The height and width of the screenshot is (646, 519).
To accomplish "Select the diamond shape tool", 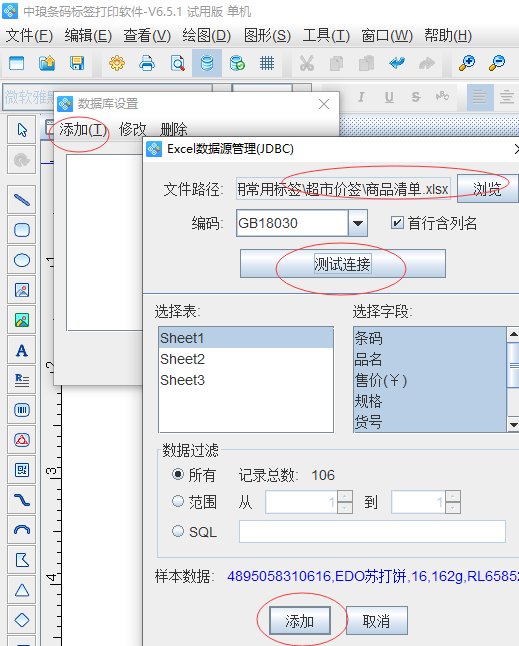I will tap(22, 620).
